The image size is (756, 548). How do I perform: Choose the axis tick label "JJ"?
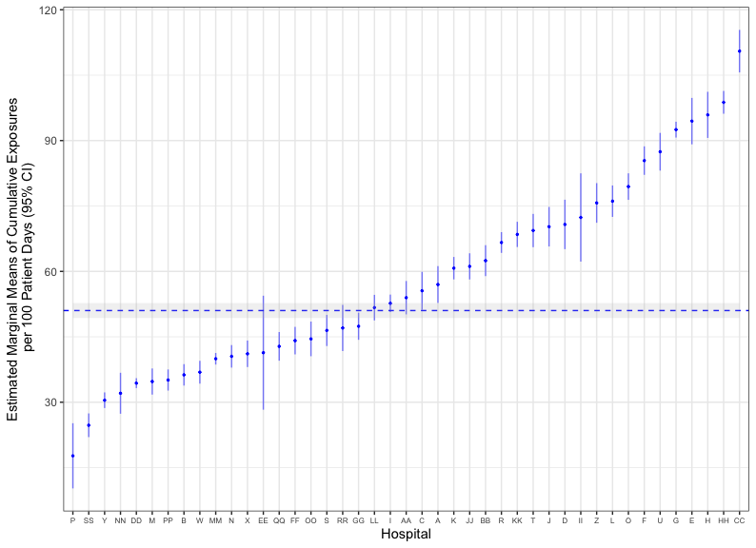[469, 520]
